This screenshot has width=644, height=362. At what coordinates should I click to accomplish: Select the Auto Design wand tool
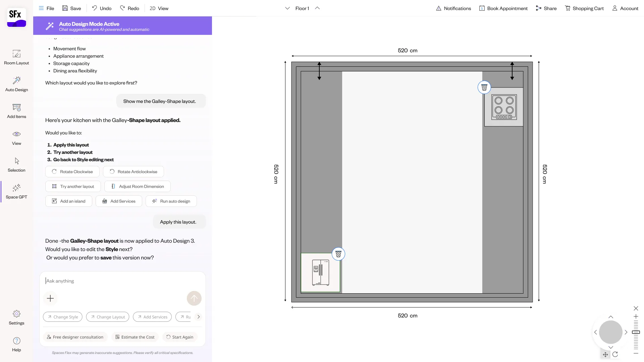tap(16, 84)
